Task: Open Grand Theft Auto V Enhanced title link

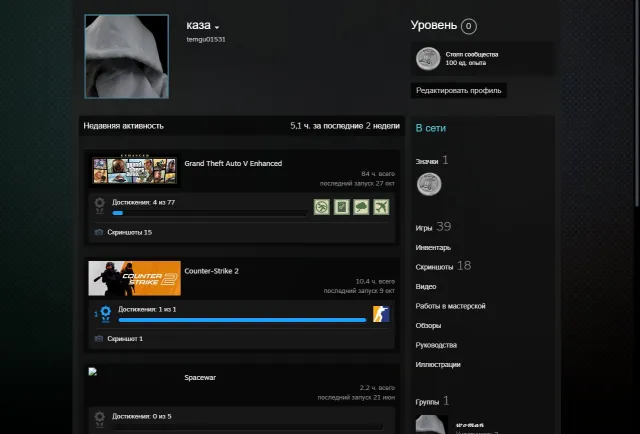Action: [233, 163]
